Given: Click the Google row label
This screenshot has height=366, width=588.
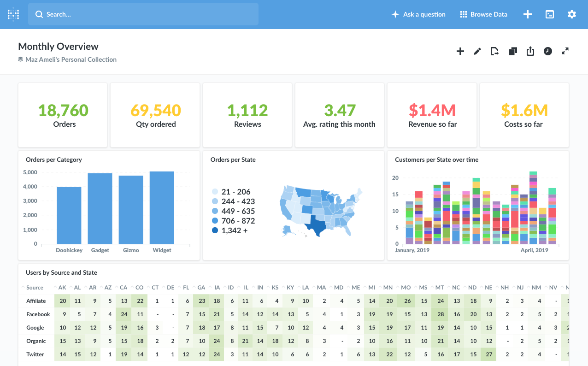Looking at the screenshot, I should (x=35, y=328).
